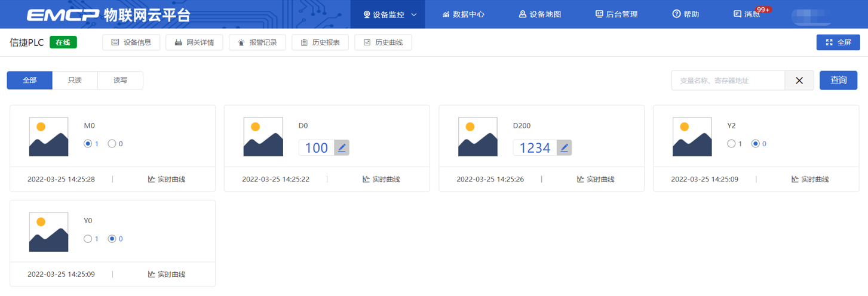This screenshot has height=296, width=868.
Task: Open 后台管理 from the navigation bar
Action: click(x=617, y=14)
